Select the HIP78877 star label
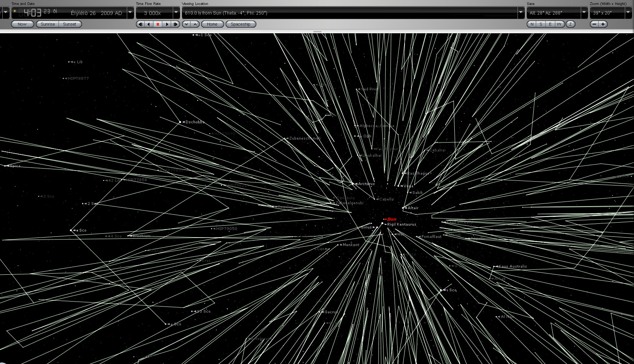Viewport: 634px width, 364px height. point(78,79)
